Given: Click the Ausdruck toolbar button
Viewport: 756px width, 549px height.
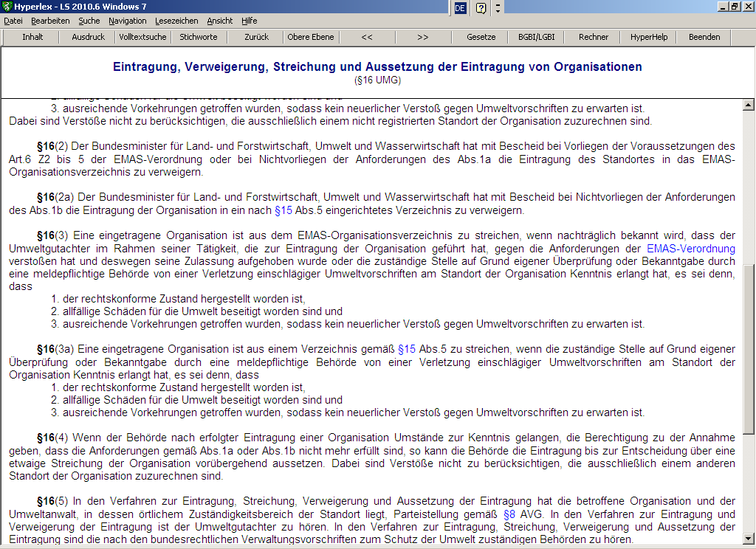Looking at the screenshot, I should pos(89,37).
